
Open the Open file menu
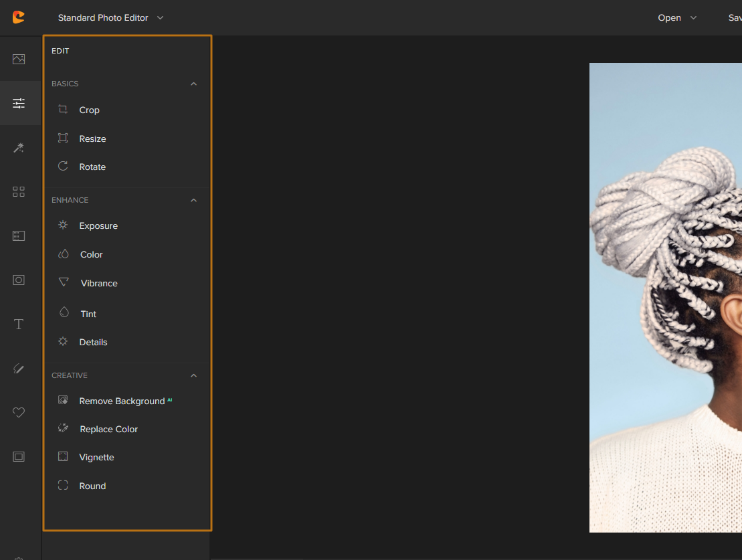676,18
